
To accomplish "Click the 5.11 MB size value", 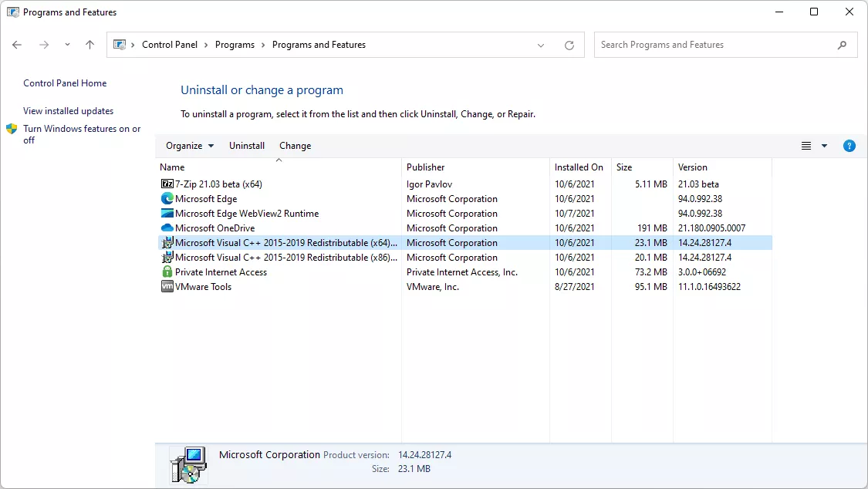I will [651, 184].
